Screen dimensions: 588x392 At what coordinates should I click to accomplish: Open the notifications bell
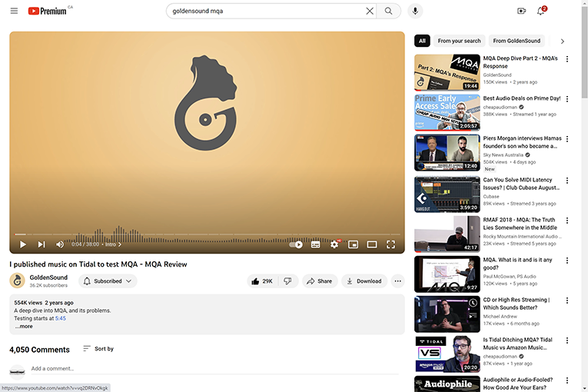[x=540, y=11]
